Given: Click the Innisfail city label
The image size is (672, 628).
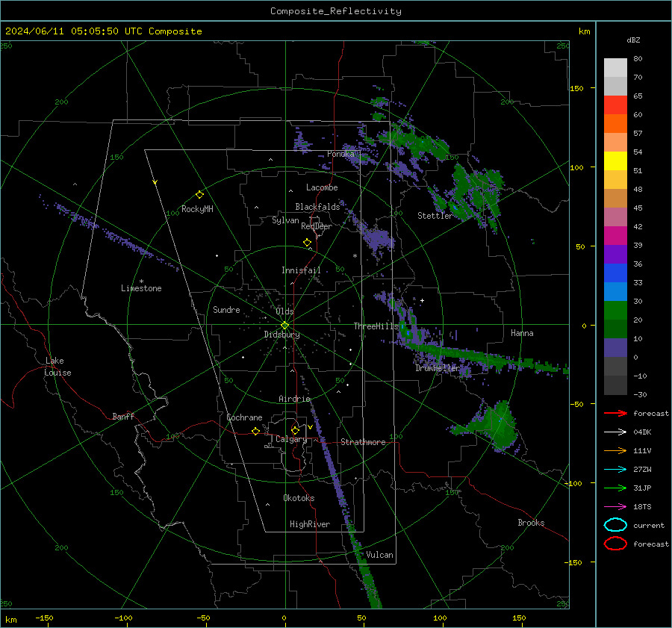Looking at the screenshot, I should [301, 270].
